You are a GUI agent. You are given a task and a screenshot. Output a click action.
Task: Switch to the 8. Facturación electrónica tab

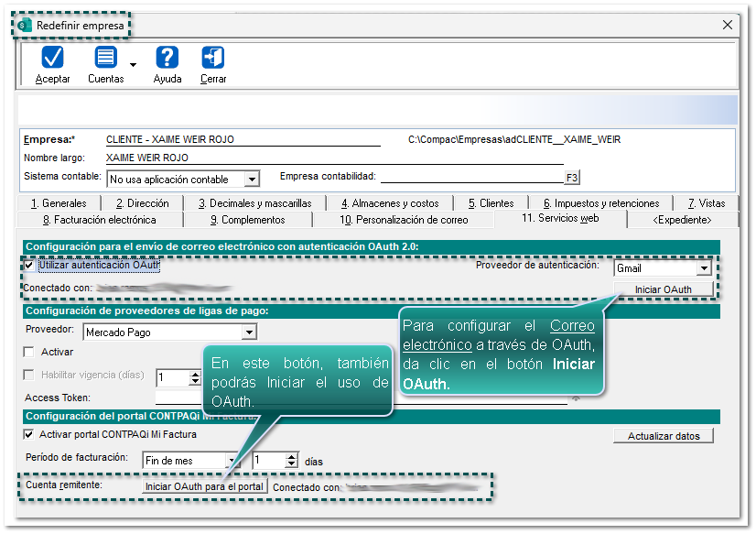coord(99,220)
